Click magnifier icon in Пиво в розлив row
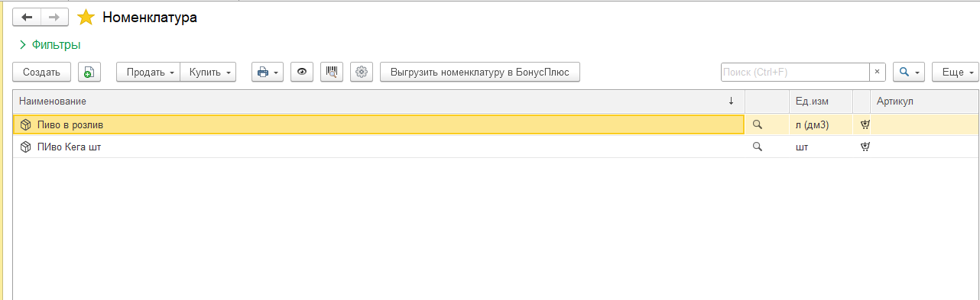The width and height of the screenshot is (980, 300). point(758,124)
